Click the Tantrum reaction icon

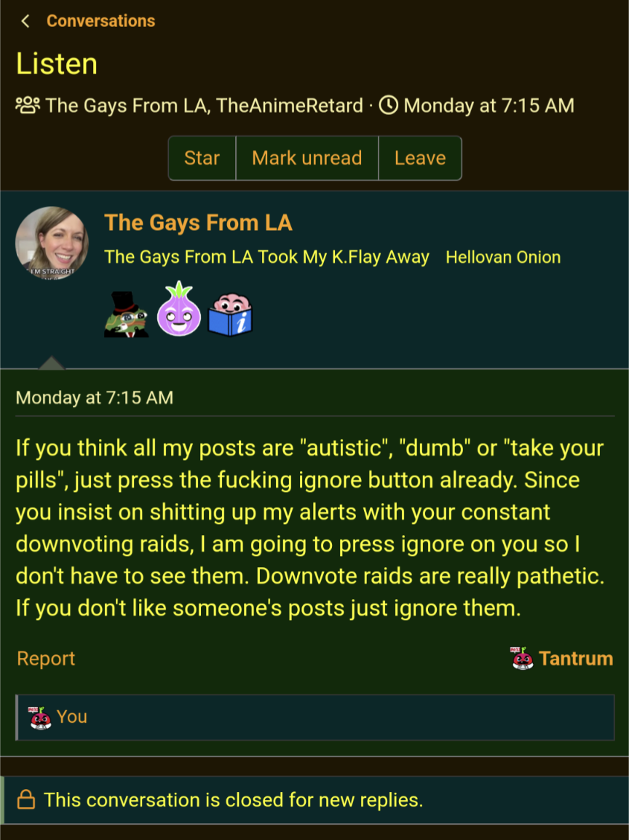[x=522, y=659]
